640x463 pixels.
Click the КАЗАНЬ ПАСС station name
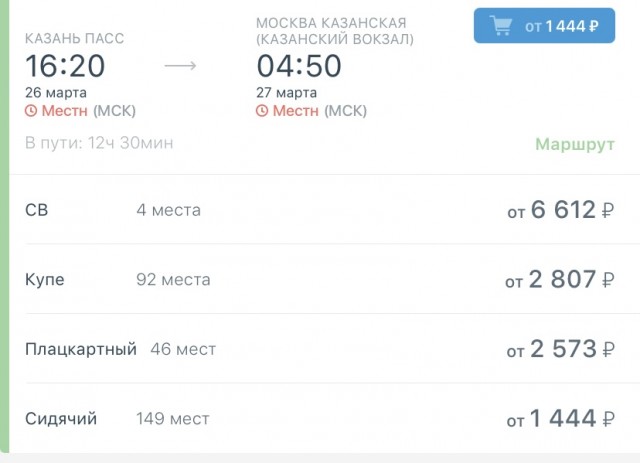[x=75, y=38]
